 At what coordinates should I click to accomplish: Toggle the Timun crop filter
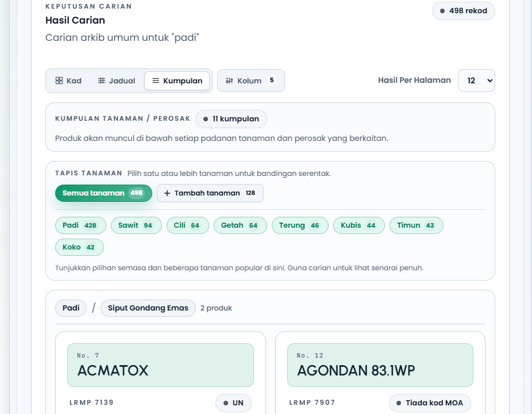coord(417,225)
